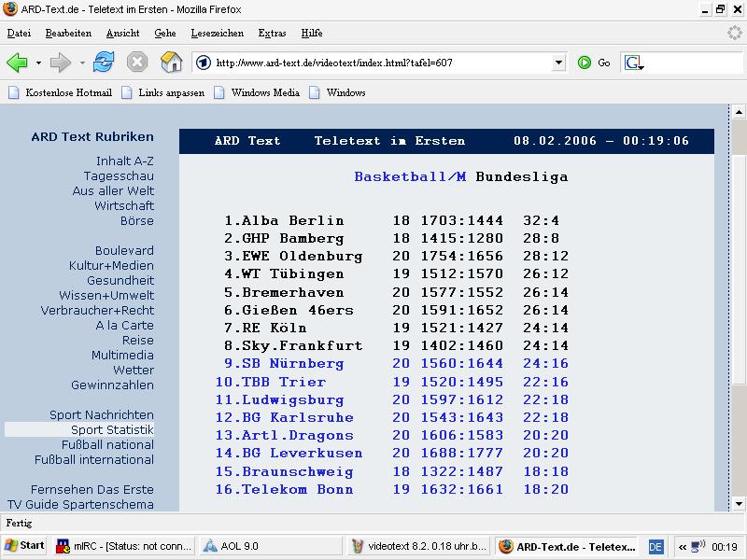The image size is (747, 560).
Task: Open the Forward history dropdown arrow
Action: coord(82,63)
